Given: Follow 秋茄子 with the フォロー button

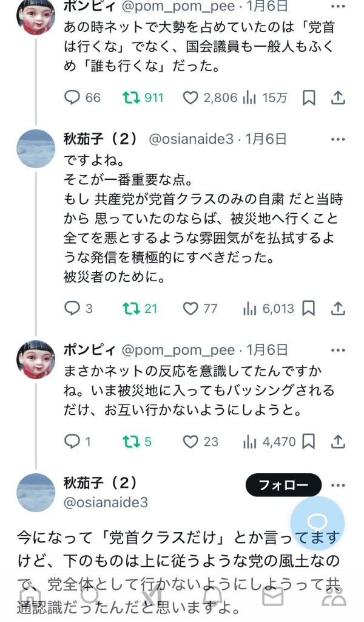Looking at the screenshot, I should (x=283, y=485).
